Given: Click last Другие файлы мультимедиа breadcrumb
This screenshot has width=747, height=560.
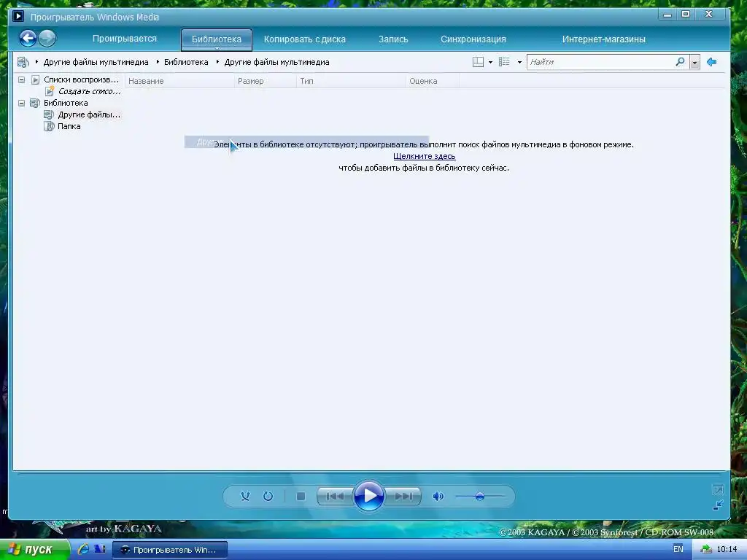Looking at the screenshot, I should coord(276,62).
